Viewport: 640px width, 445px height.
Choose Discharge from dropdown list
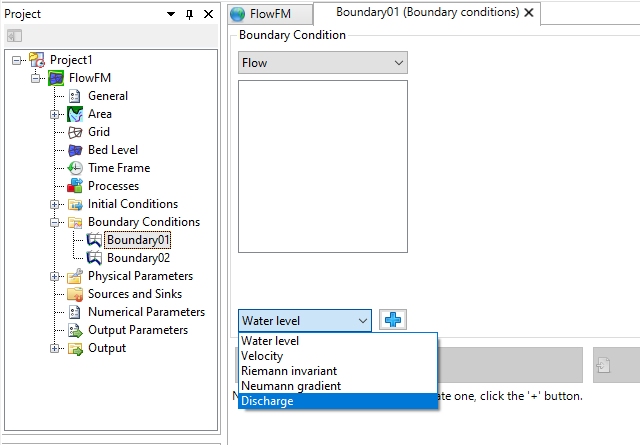click(338, 401)
